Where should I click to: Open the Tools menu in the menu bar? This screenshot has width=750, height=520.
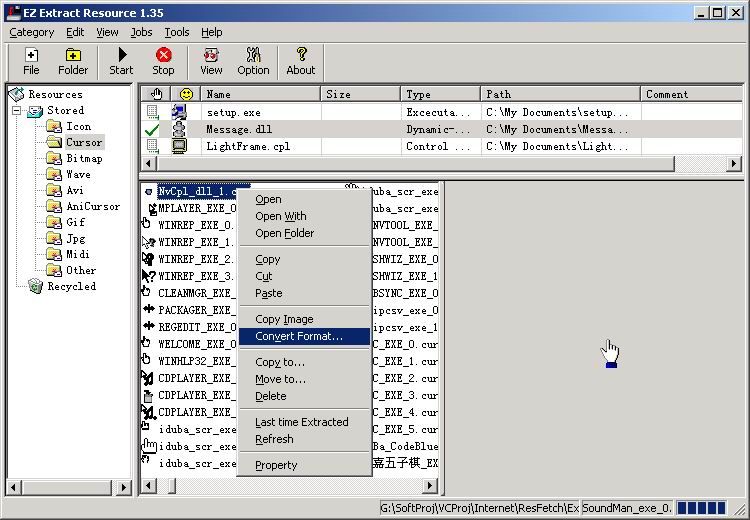176,32
